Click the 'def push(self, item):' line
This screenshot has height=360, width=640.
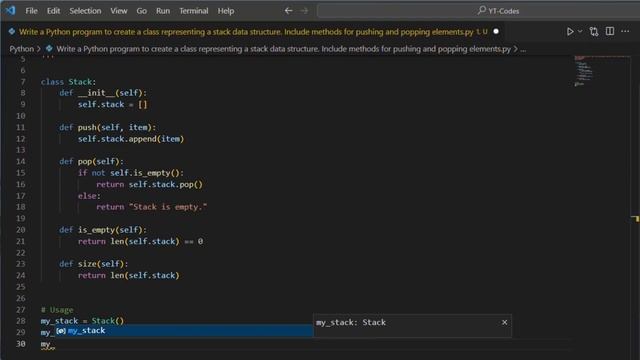pyautogui.click(x=108, y=127)
